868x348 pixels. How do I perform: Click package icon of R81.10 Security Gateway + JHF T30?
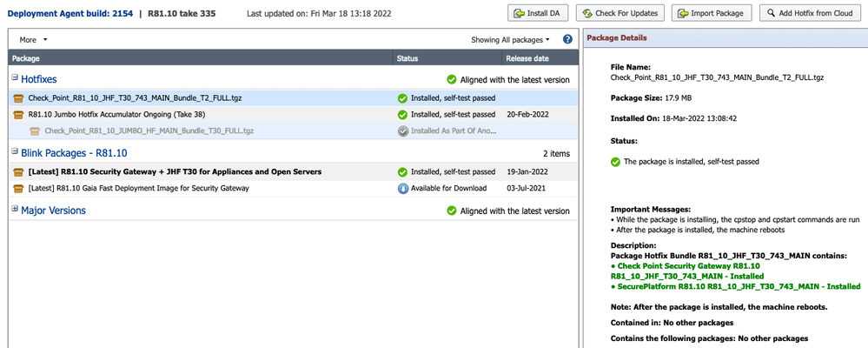[18, 172]
